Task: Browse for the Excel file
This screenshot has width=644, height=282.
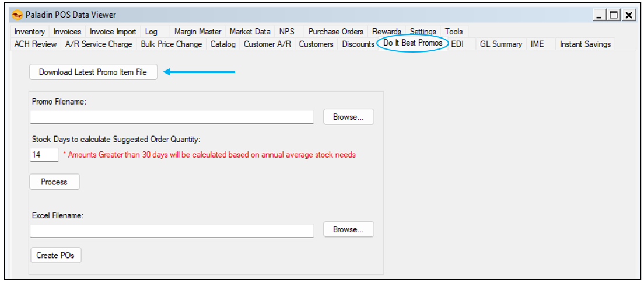Action: click(x=349, y=230)
